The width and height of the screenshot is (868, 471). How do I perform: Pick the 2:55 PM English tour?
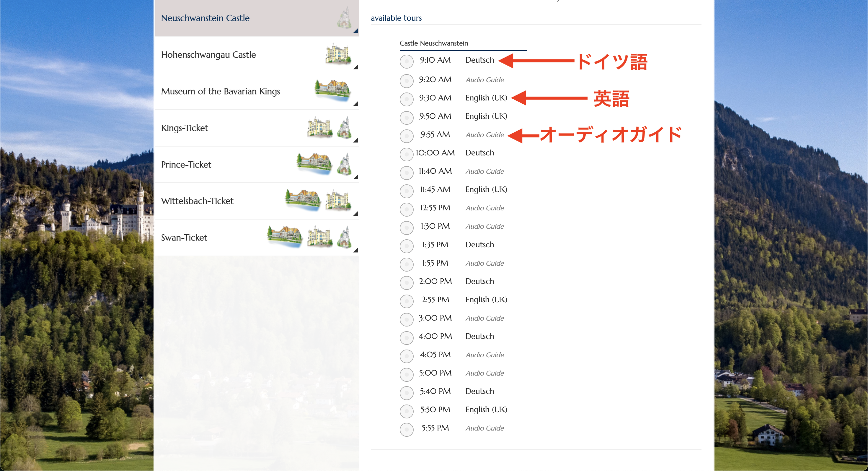[407, 301]
